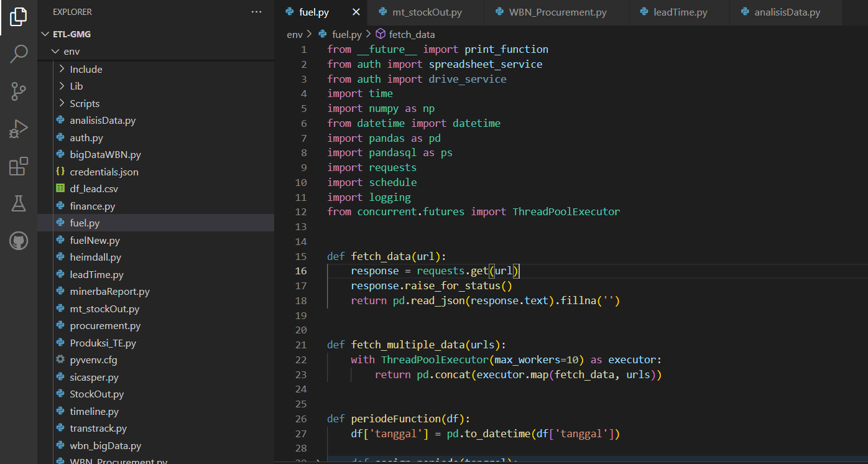The width and height of the screenshot is (868, 464).
Task: Open the Search view icon
Action: 19,54
